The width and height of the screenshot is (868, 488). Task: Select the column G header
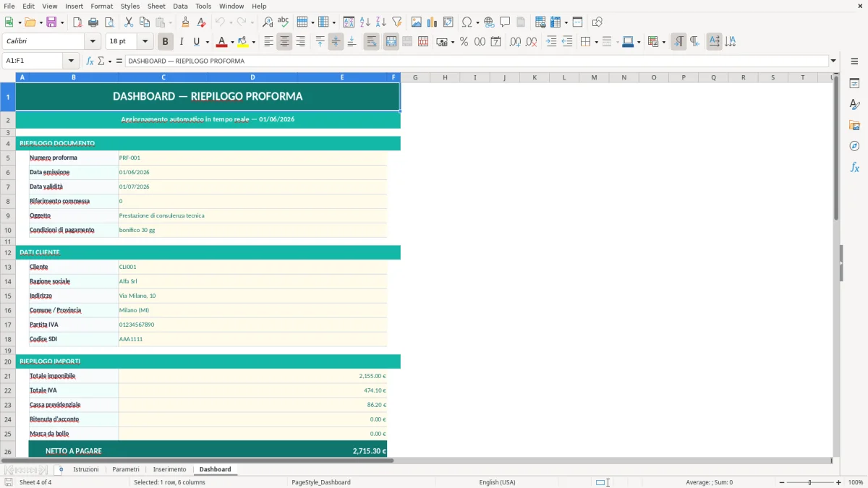pyautogui.click(x=415, y=77)
